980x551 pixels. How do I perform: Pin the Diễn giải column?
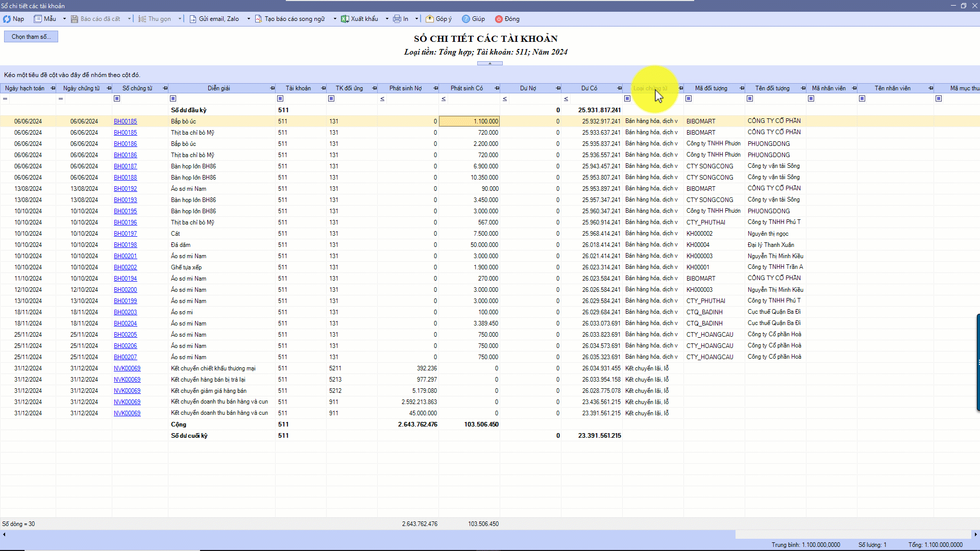click(x=272, y=88)
